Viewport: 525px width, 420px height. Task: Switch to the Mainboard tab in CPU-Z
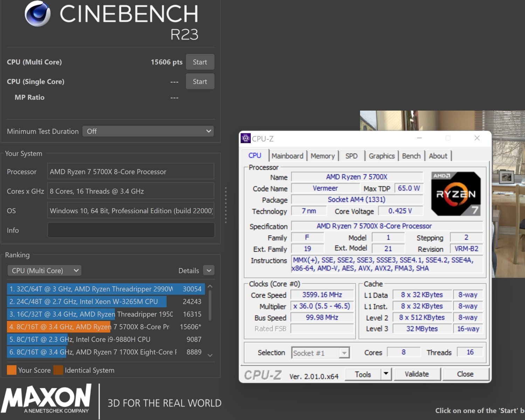click(288, 156)
